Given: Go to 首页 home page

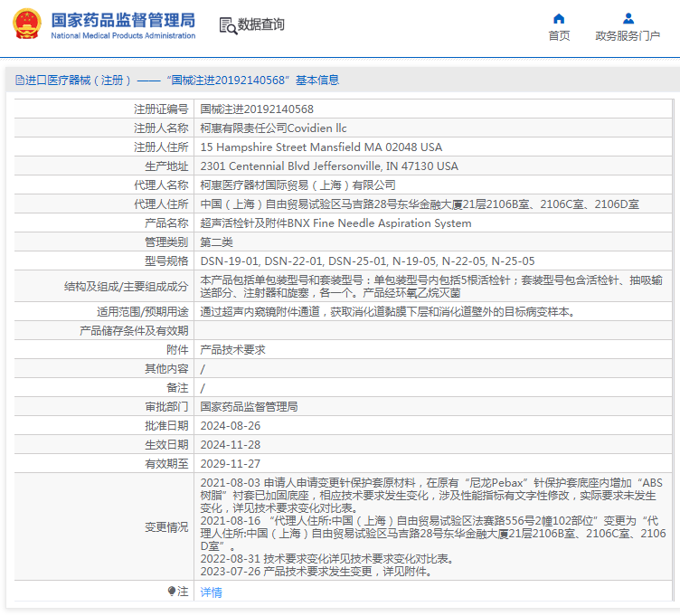Looking at the screenshot, I should (559, 35).
